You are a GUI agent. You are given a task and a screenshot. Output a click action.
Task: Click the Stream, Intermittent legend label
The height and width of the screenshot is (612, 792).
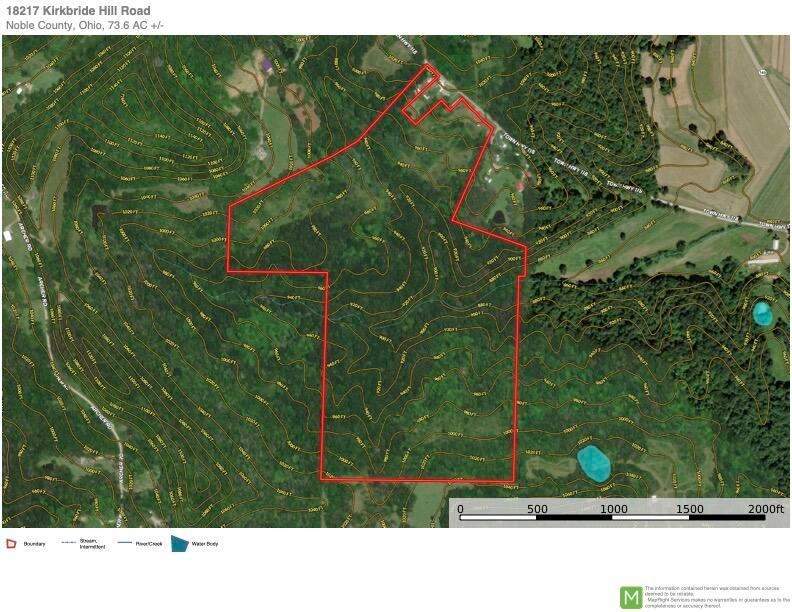(92, 544)
